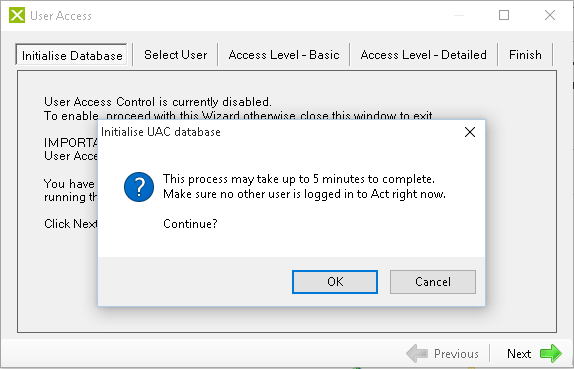Image resolution: width=574 pixels, height=369 pixels.
Task: Click the Previous label text
Action: point(456,354)
